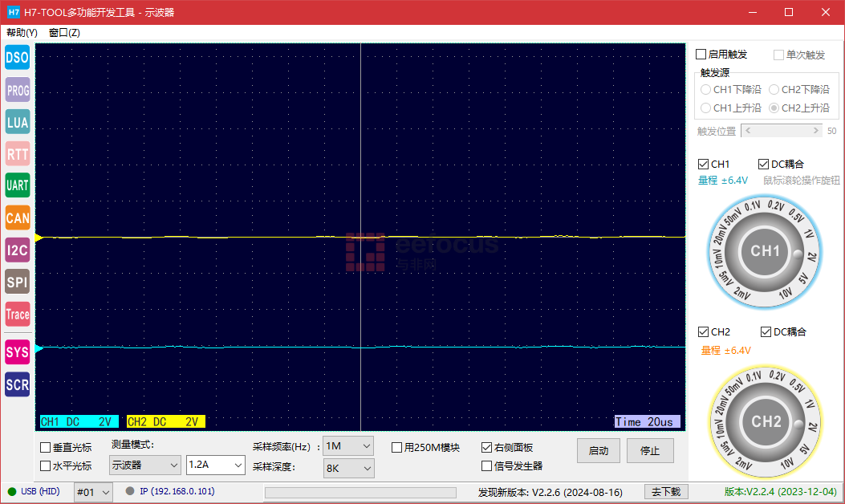Image resolution: width=845 pixels, height=504 pixels.
Task: Click the CH1 yellow zero-level marker
Action: [39, 238]
